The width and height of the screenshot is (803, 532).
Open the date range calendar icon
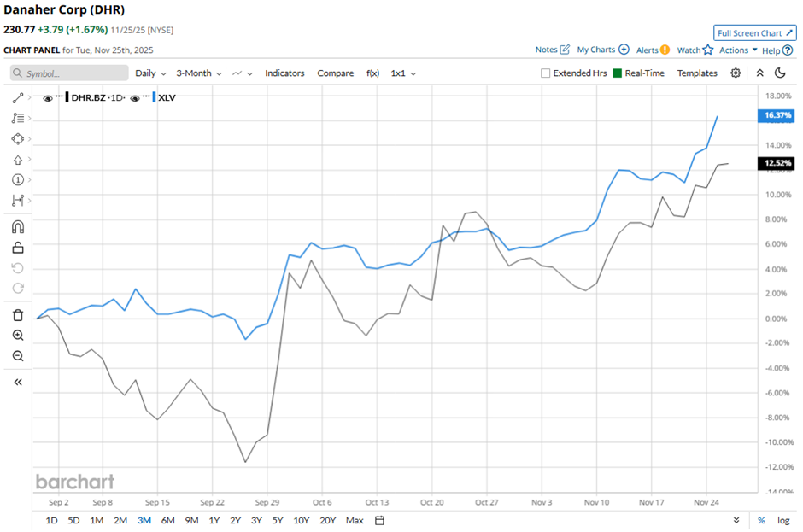380,520
